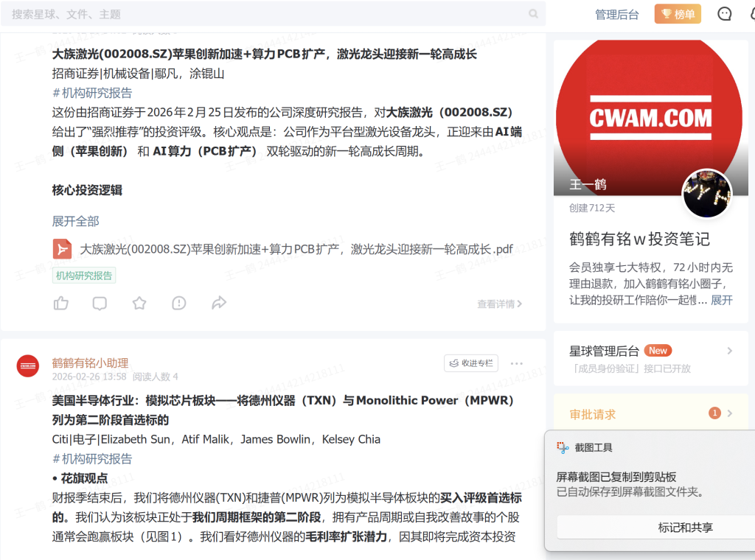Expand the 审批请求 row
The image size is (755, 560).
pos(729,413)
